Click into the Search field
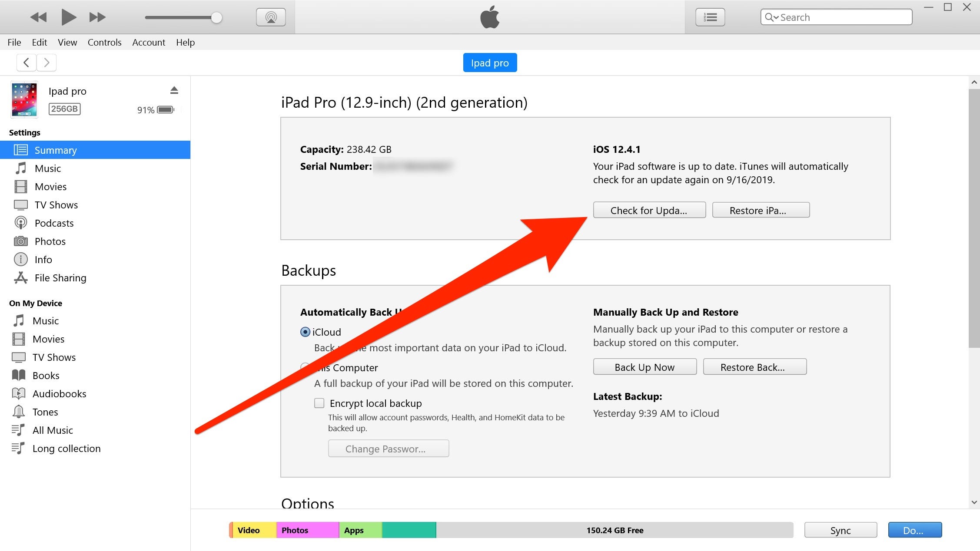This screenshot has height=551, width=980. tap(836, 17)
